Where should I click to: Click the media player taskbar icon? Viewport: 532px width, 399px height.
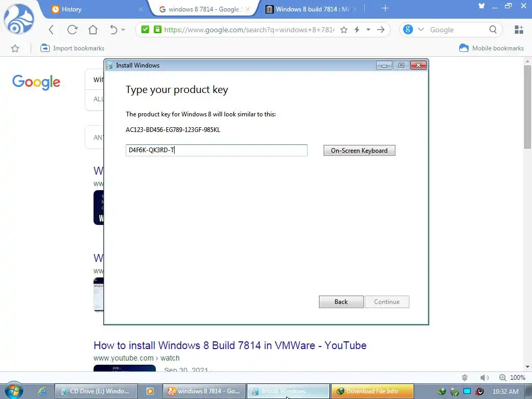point(150,391)
